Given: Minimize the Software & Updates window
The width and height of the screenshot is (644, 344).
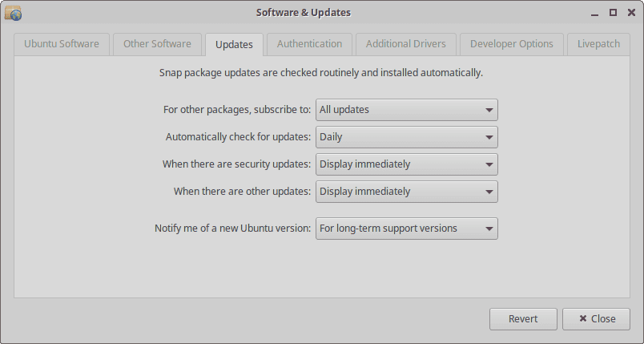Looking at the screenshot, I should [594, 13].
